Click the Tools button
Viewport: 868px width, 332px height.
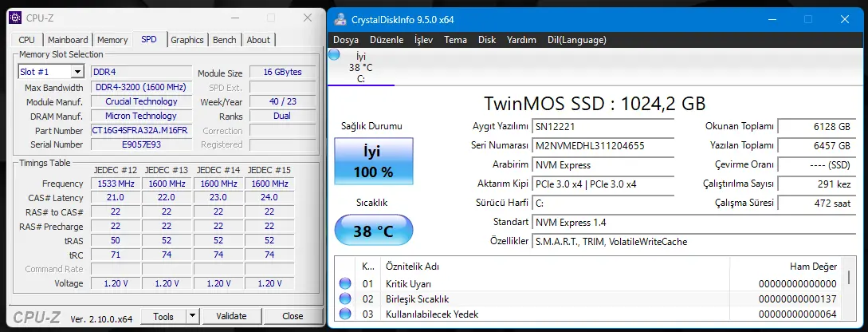163,317
